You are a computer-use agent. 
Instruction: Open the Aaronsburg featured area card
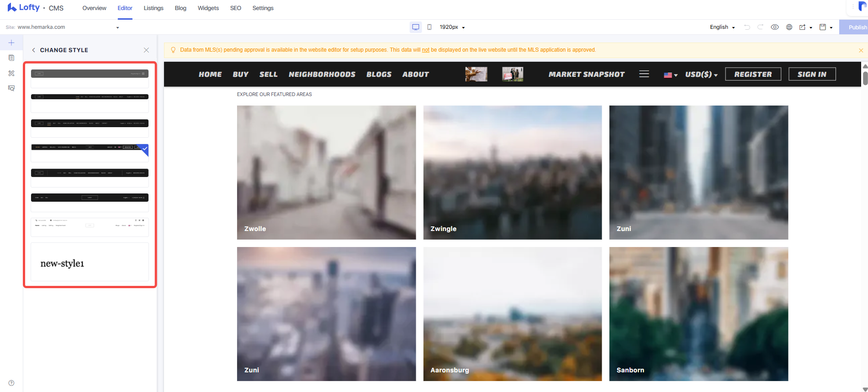(x=513, y=314)
